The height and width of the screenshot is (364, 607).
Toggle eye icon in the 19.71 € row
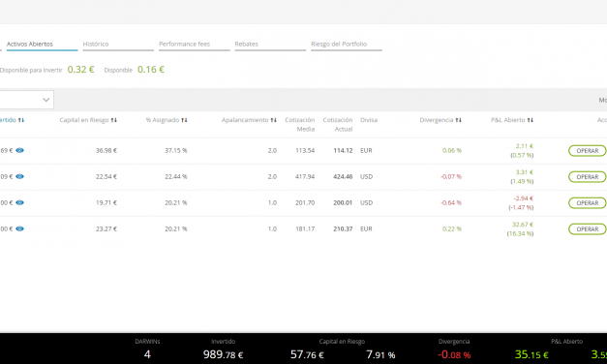(x=19, y=202)
